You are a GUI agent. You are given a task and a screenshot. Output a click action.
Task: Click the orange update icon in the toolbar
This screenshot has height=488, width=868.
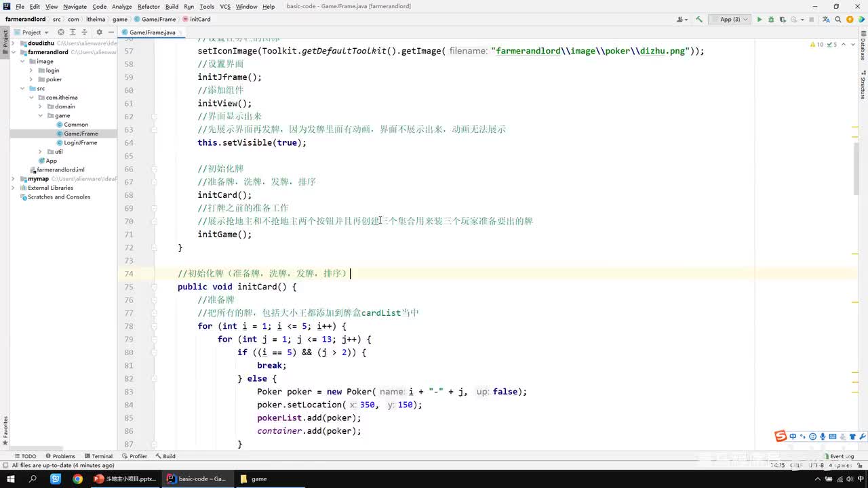point(850,20)
